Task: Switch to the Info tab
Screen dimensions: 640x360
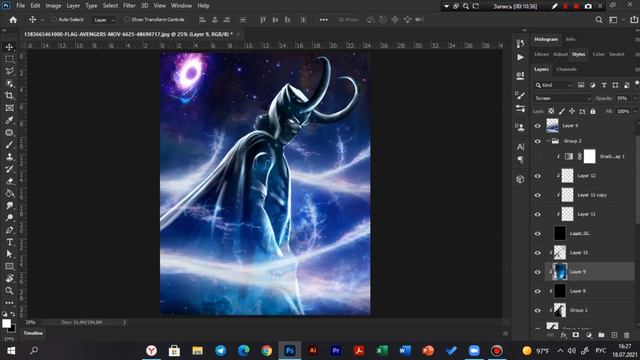Action: 570,39
